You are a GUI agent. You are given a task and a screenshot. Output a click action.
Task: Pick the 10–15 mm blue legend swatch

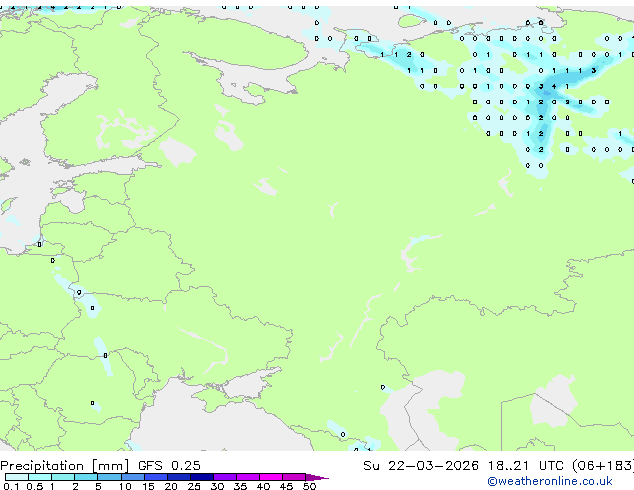click(132, 477)
